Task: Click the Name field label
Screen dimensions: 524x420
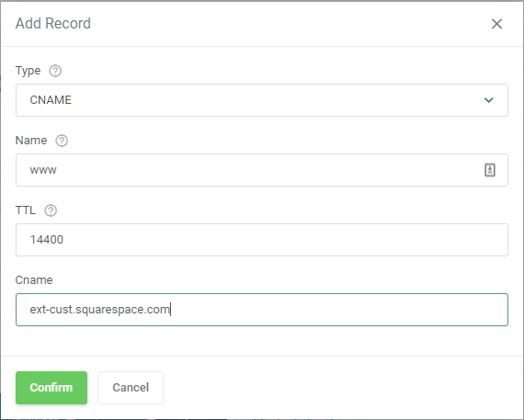Action: (x=31, y=141)
